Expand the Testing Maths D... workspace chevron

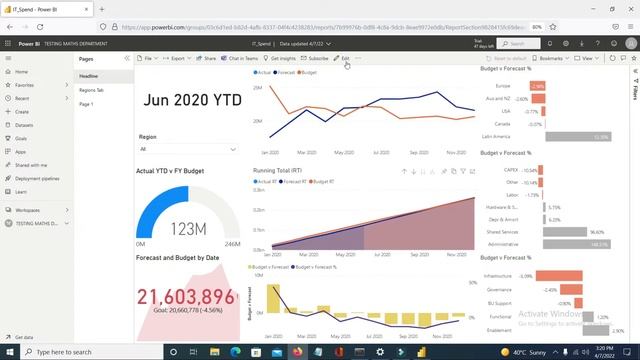coord(67,223)
